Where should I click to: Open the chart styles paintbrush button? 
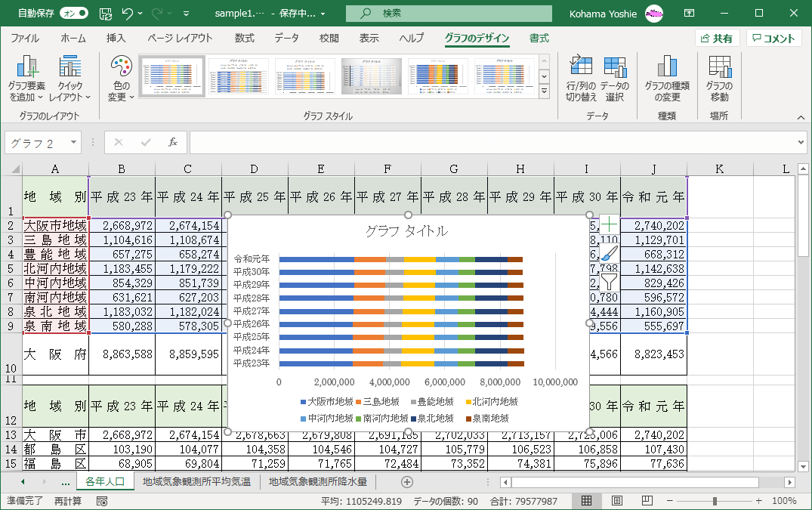pos(609,253)
